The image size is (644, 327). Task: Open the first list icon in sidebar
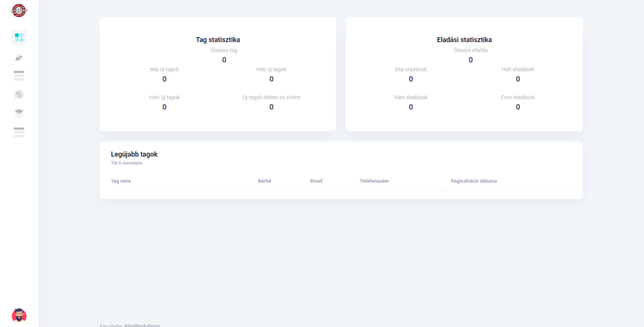tap(19, 75)
